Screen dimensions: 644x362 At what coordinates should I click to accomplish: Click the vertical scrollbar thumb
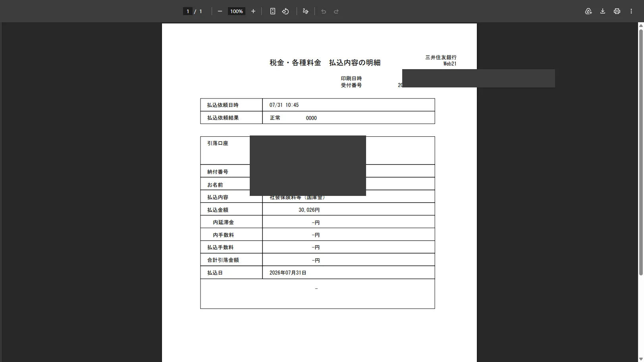[641, 152]
